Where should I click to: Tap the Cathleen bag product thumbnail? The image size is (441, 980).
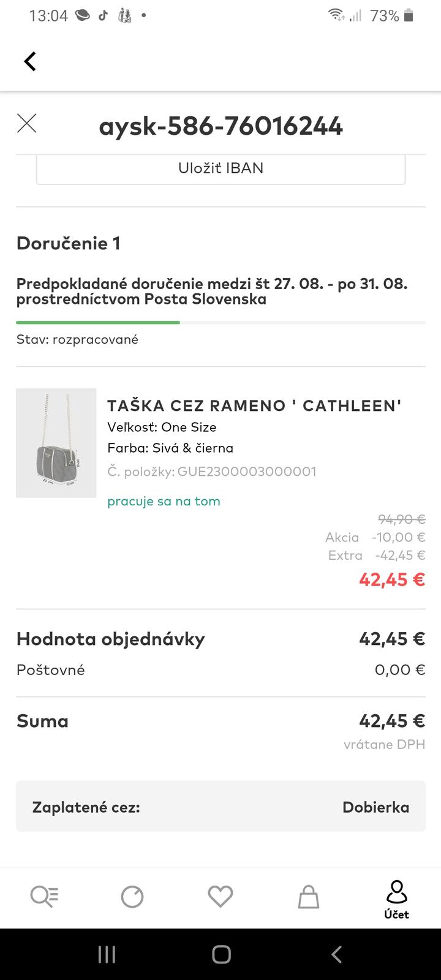coord(56,443)
